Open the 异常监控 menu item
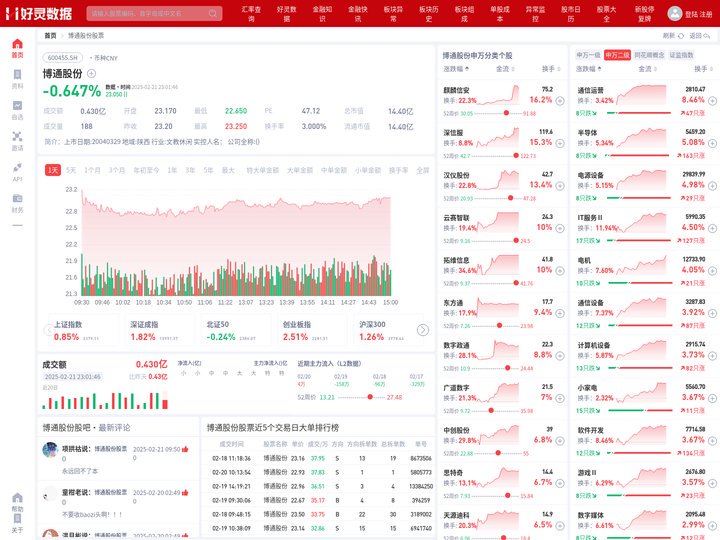The image size is (720, 540). pos(535,13)
